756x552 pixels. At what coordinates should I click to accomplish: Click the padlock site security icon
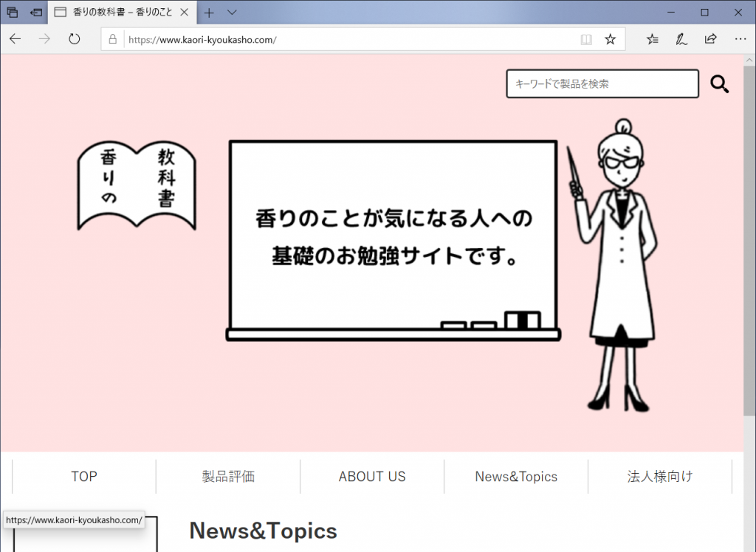click(112, 39)
